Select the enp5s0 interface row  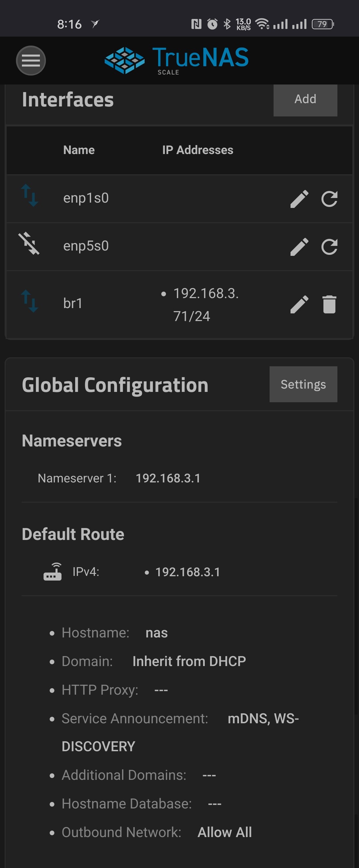[x=179, y=246]
